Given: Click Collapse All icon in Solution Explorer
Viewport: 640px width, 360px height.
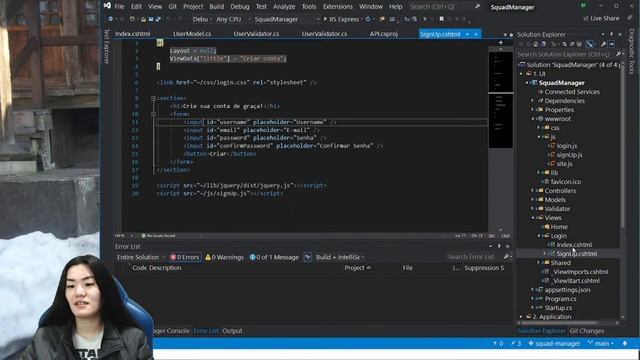Looking at the screenshot, I should (572, 44).
